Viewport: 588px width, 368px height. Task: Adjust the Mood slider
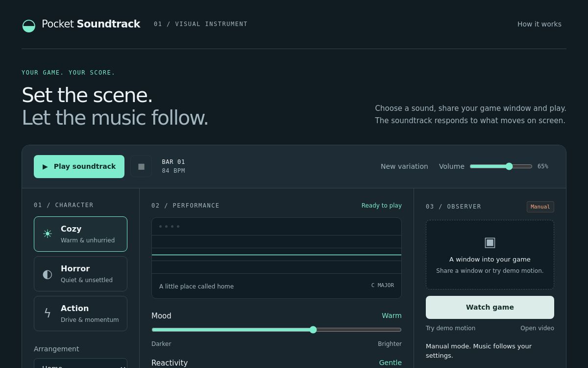coord(276,330)
